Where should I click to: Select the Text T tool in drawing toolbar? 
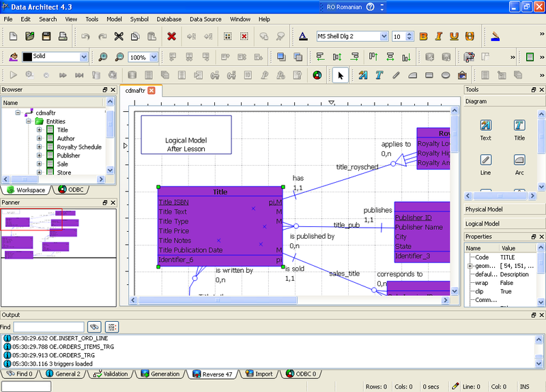(379, 75)
